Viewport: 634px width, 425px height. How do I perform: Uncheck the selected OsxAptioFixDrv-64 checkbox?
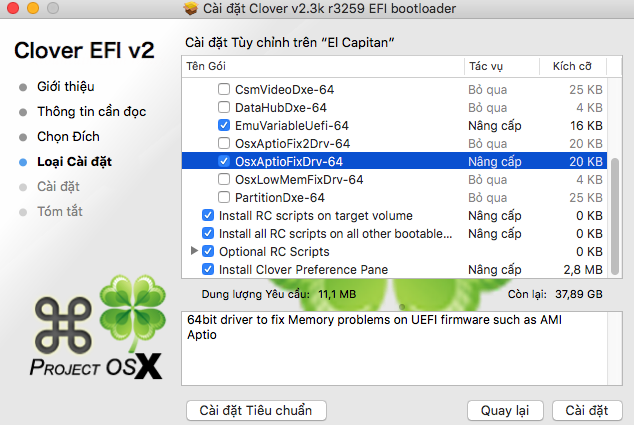pyautogui.click(x=224, y=161)
